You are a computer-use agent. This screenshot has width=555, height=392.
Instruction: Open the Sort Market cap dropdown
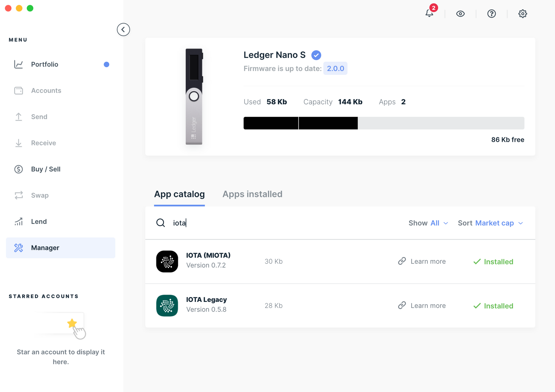click(x=490, y=223)
